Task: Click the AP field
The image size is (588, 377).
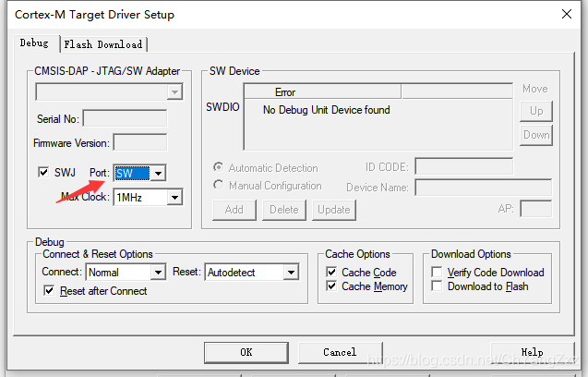Action: (536, 209)
